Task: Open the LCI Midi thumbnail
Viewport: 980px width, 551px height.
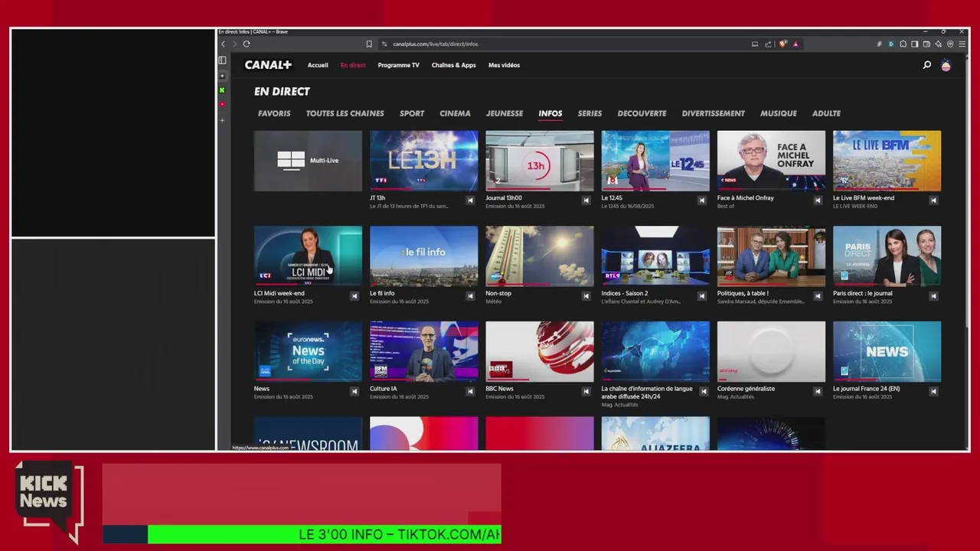Action: tap(308, 256)
